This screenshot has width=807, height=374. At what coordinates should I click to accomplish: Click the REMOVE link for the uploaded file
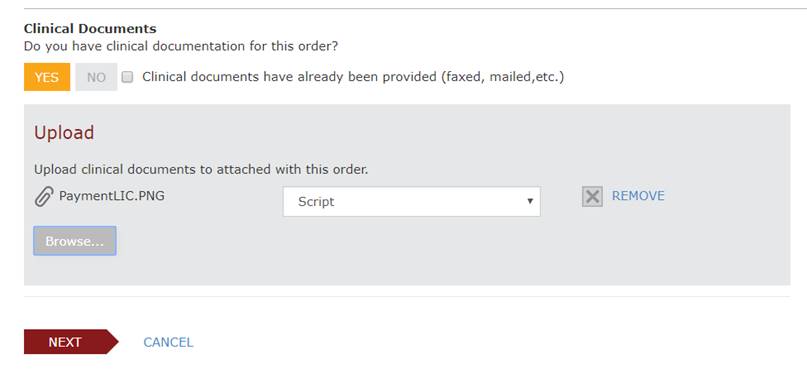pyautogui.click(x=638, y=196)
